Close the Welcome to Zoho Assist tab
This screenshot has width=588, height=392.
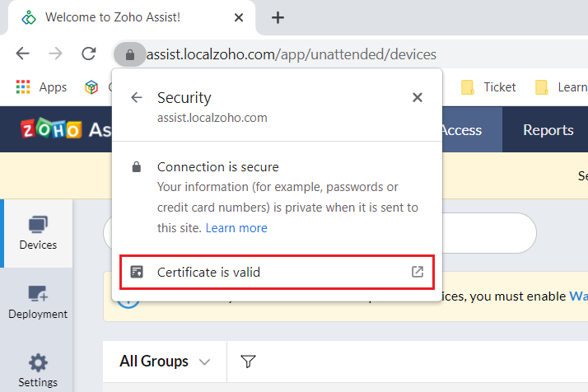[x=239, y=17]
